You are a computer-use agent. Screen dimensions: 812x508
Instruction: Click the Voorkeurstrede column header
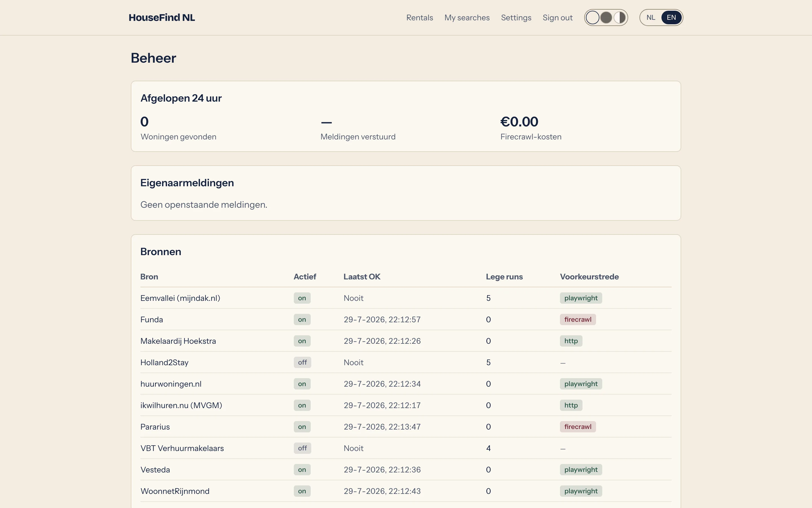[589, 277]
